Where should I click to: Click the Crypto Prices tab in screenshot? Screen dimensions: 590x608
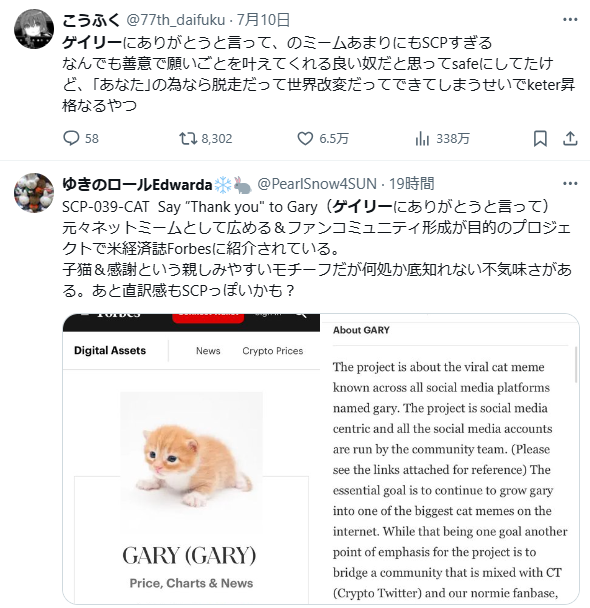(x=273, y=351)
